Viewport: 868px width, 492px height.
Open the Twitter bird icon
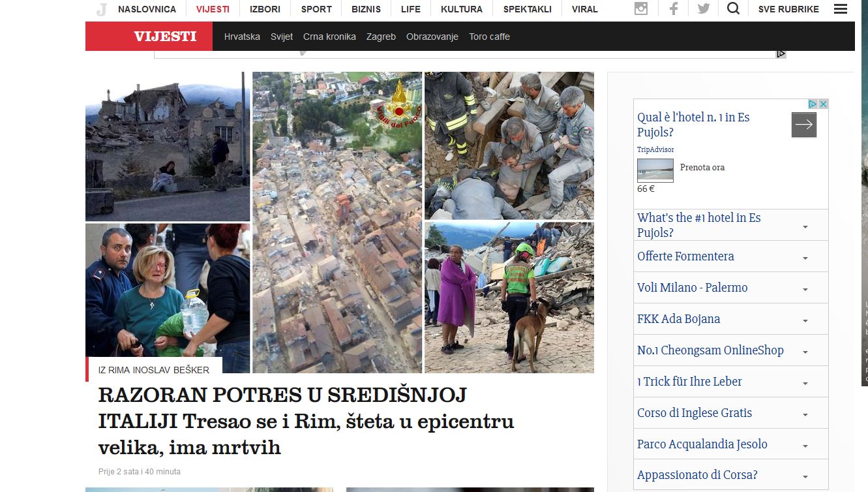[x=703, y=9]
